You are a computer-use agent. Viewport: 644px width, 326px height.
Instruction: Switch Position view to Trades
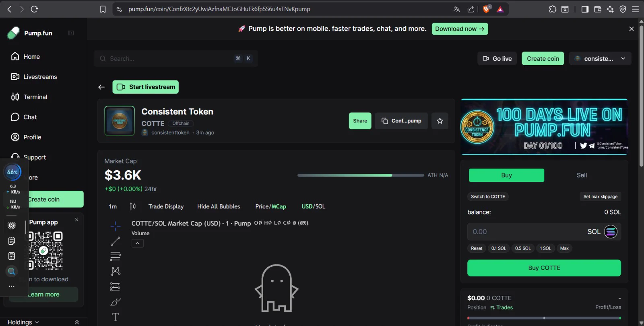click(x=502, y=307)
